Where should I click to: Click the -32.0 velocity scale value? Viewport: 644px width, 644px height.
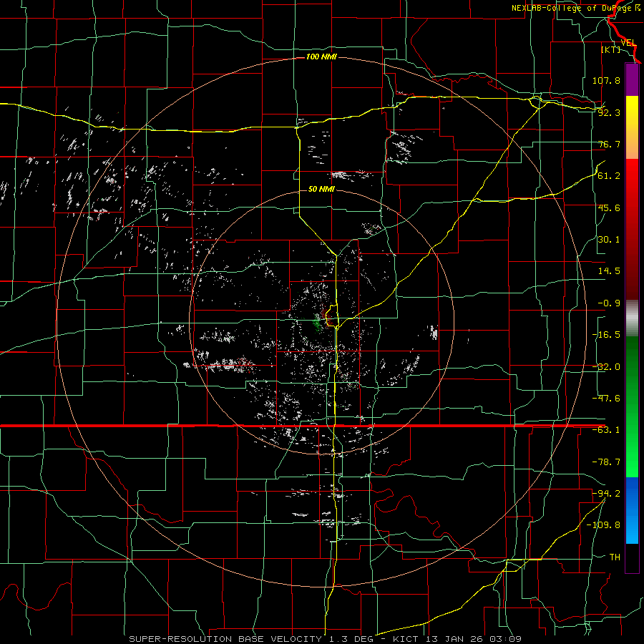[606, 367]
